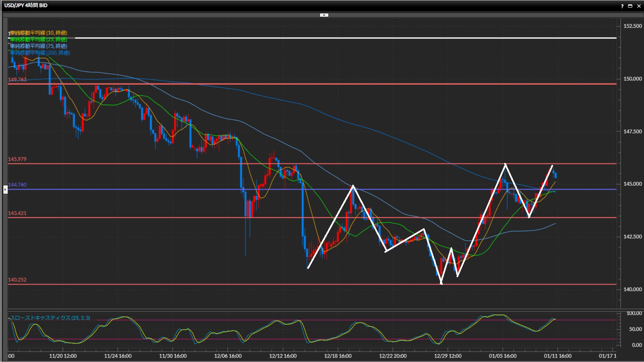Click the 150.000 price axis label
644x362 pixels.
[x=632, y=79]
